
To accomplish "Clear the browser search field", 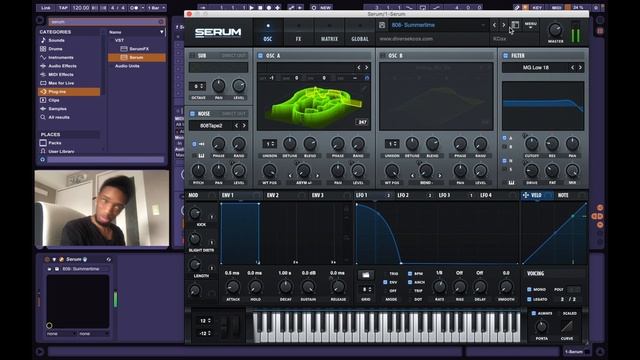I will [161, 22].
